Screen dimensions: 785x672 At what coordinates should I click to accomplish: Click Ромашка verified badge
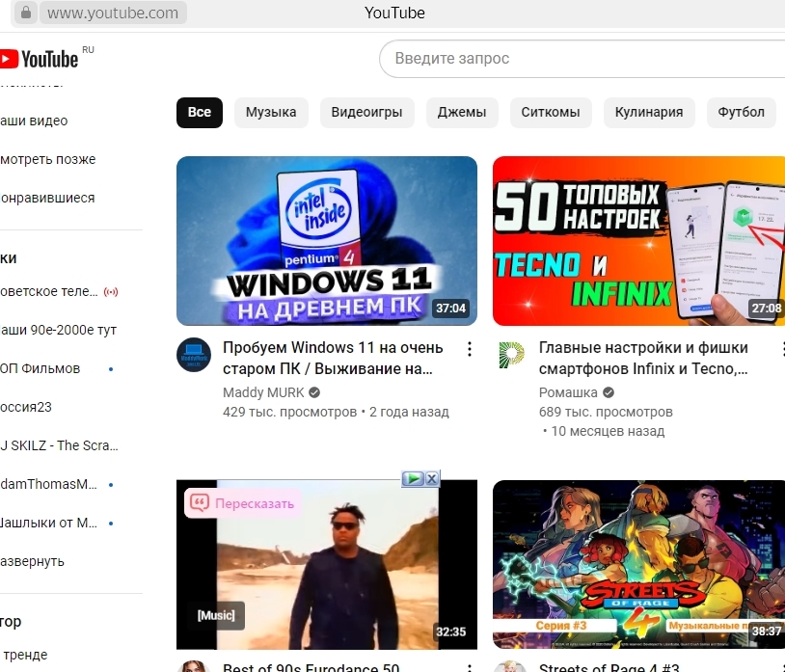(x=609, y=392)
